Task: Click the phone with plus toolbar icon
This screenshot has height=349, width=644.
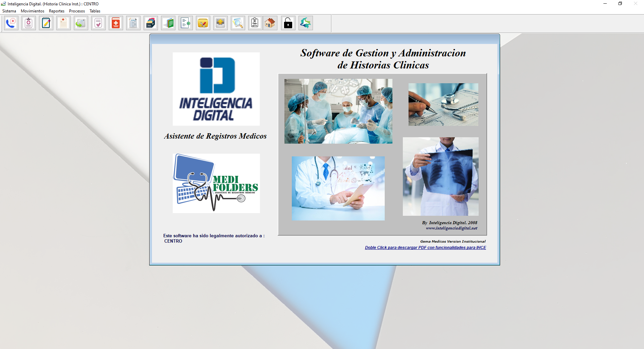Action: point(11,23)
